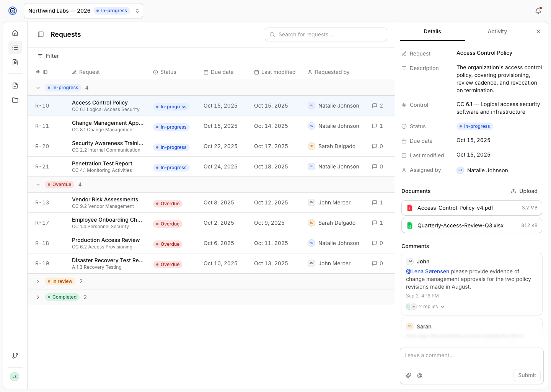The width and height of the screenshot is (551, 392).
Task: Click the Filter button
Action: [x=48, y=56]
